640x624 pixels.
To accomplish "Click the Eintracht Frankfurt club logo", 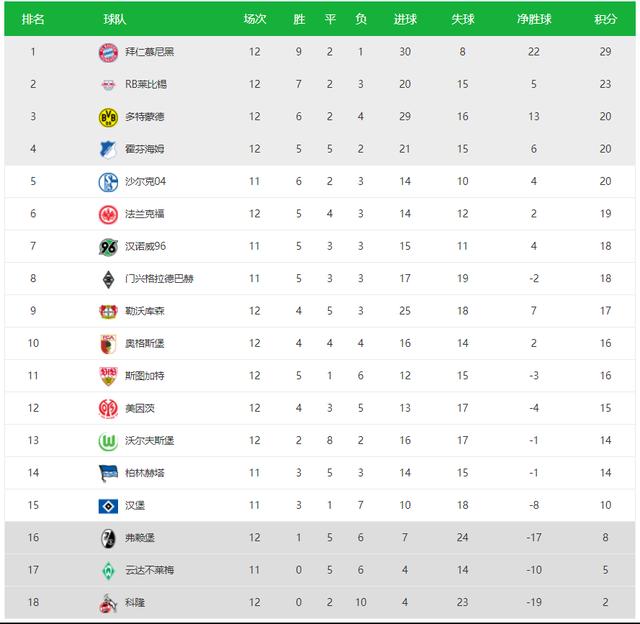I will [108, 214].
